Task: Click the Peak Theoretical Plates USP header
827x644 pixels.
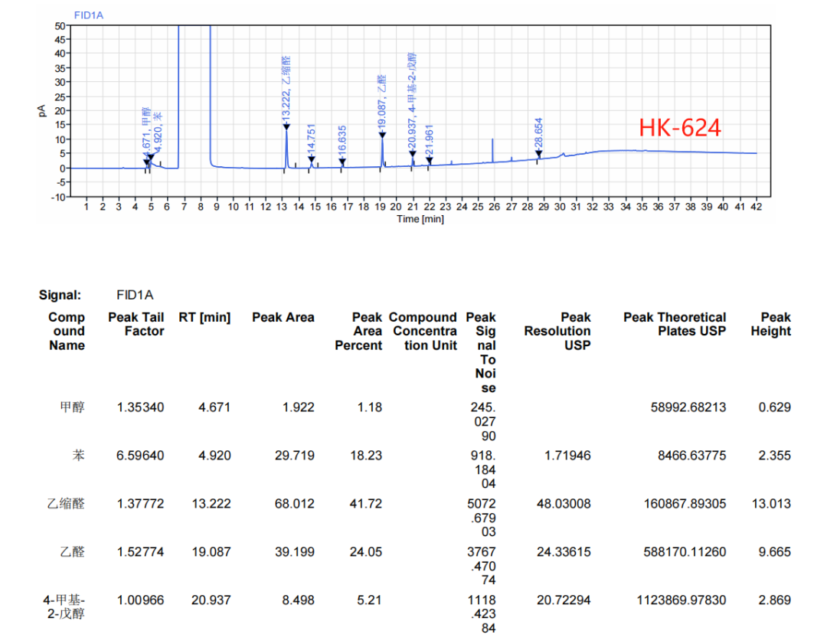Action: pyautogui.click(x=674, y=324)
